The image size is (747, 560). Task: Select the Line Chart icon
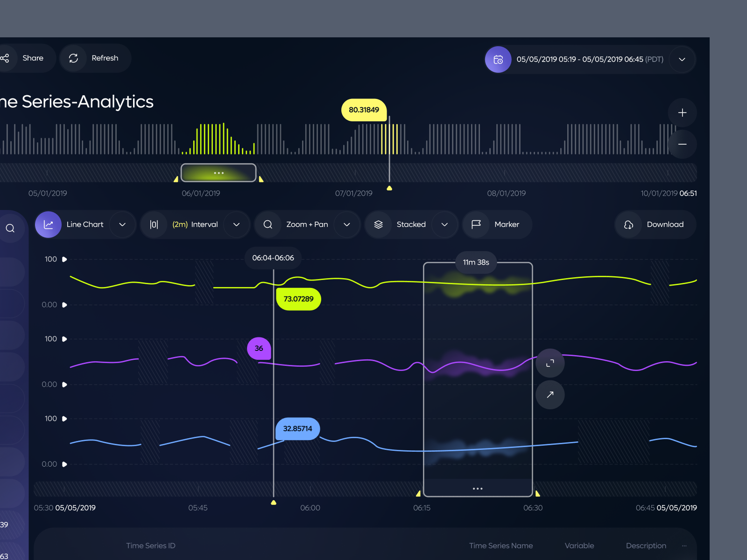coord(48,224)
